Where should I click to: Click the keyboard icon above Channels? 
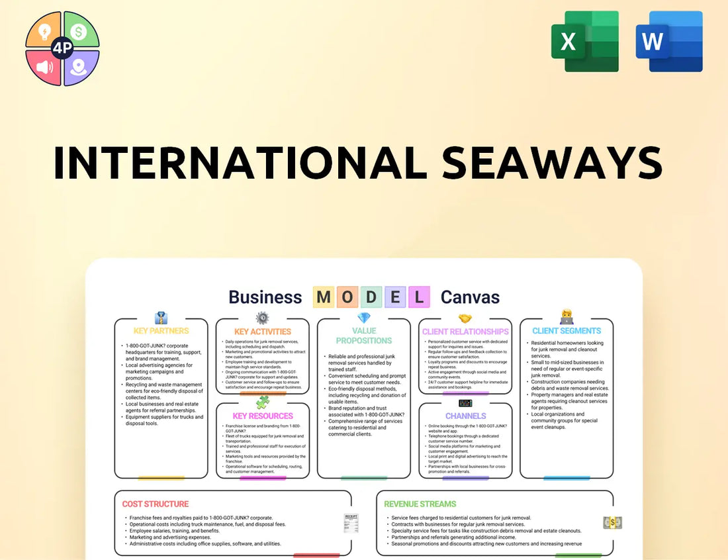465,403
